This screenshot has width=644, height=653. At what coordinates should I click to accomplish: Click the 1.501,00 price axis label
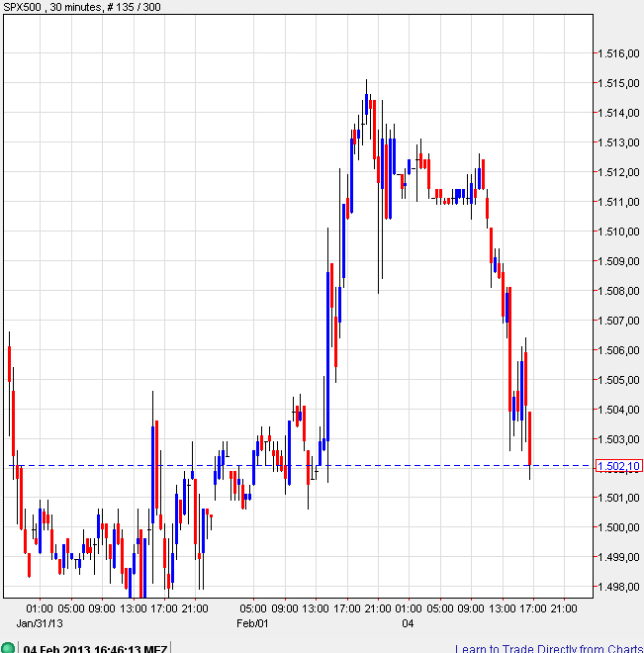618,498
